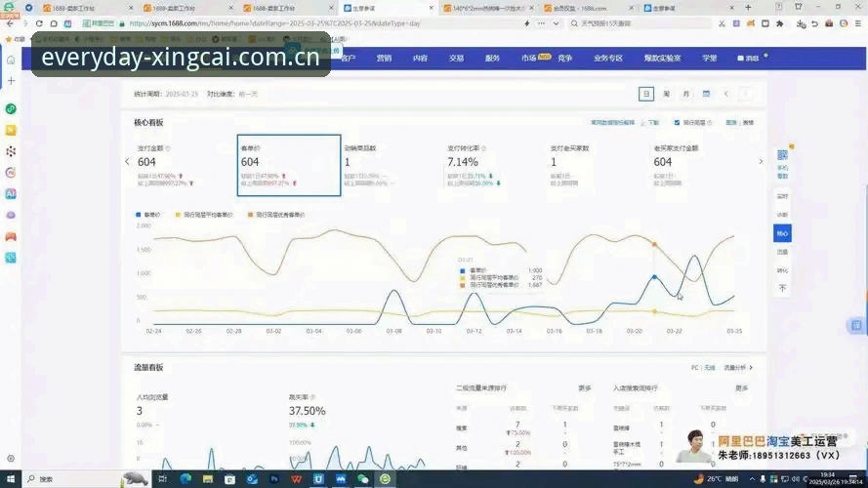Screen dimensions: 868x488
Task: Click the previous period arrow near calendar
Action: pyautogui.click(x=726, y=94)
